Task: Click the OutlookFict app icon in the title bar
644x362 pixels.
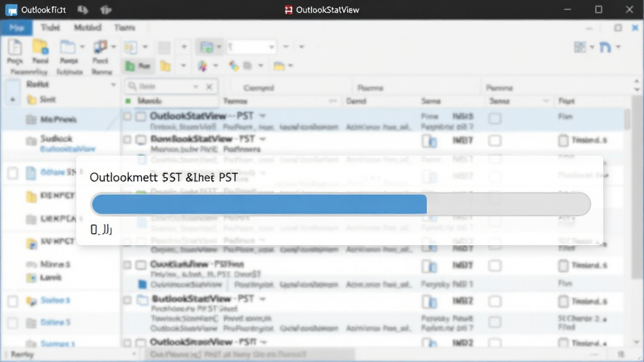Action: 11,10
